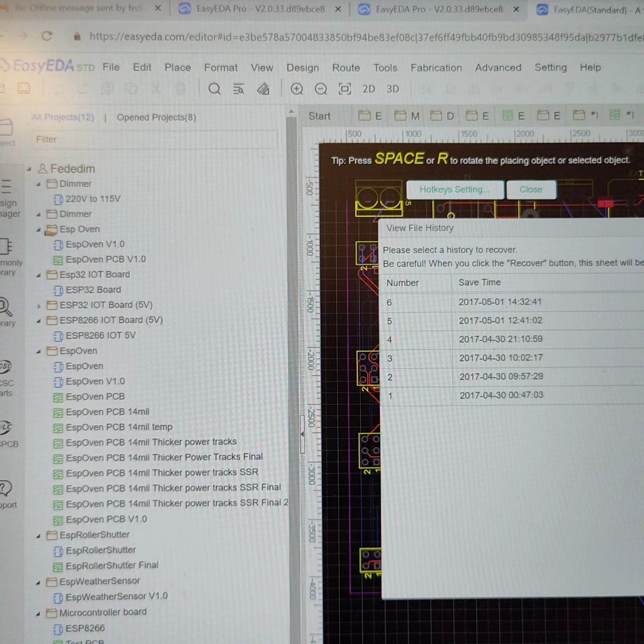644x644 pixels.
Task: Click the Save Time column header
Action: point(479,283)
